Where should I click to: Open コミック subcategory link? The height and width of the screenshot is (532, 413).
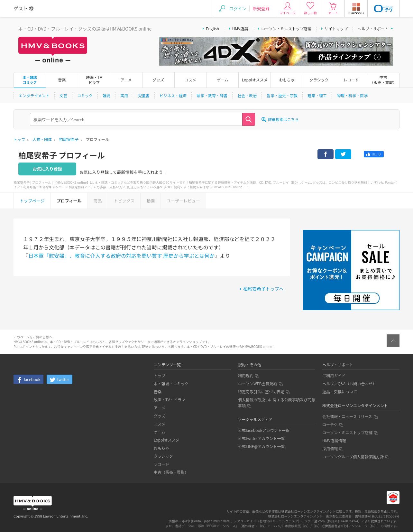click(x=85, y=96)
